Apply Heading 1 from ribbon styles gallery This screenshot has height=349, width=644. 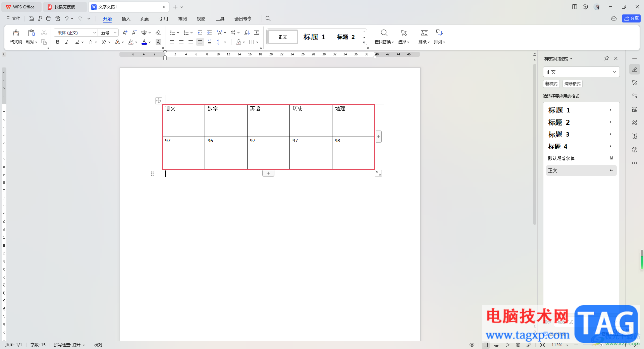[x=314, y=37]
